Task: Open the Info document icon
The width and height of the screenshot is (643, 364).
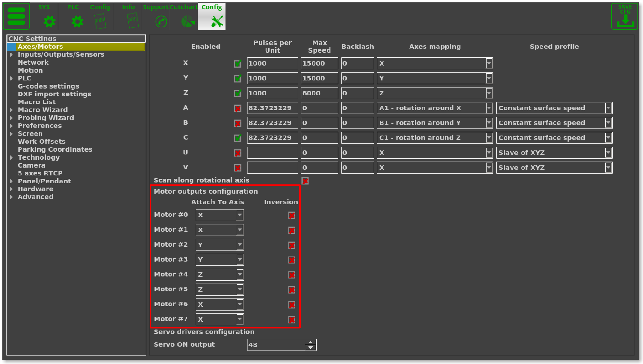Action: 133,21
